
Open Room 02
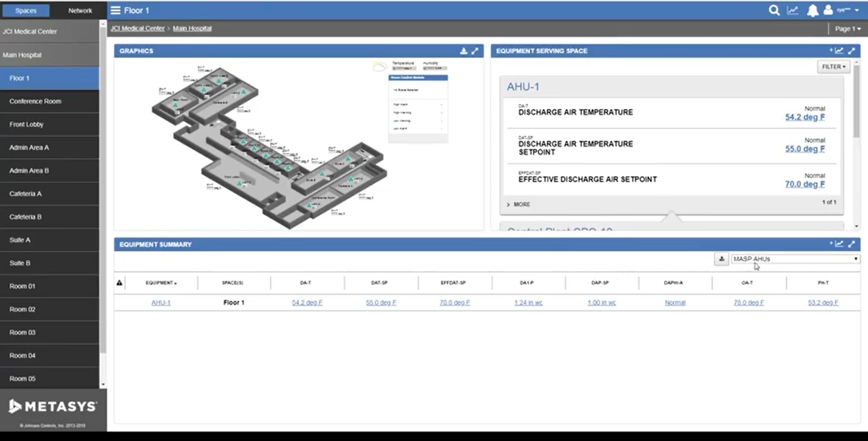(x=50, y=309)
